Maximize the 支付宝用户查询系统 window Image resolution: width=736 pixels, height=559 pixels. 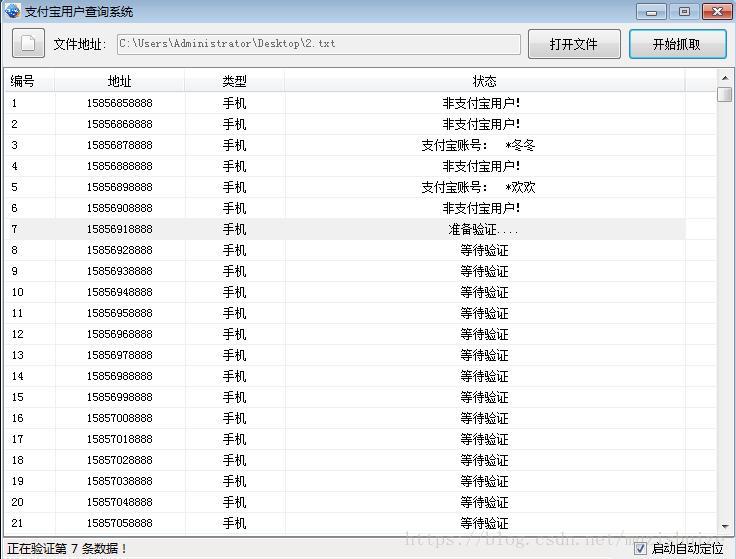coord(684,12)
